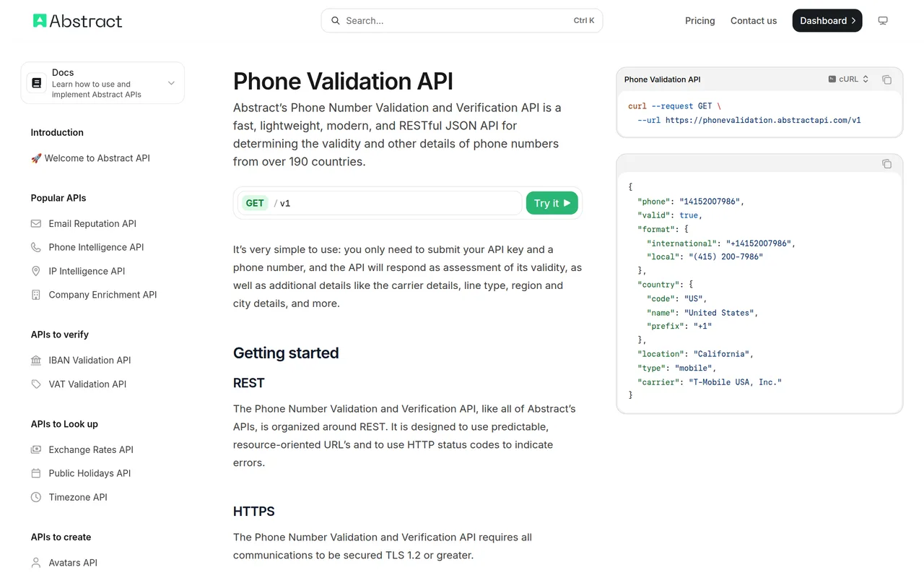This screenshot has height=578, width=924.
Task: Open IP Intelligence API docs
Action: pos(87,271)
